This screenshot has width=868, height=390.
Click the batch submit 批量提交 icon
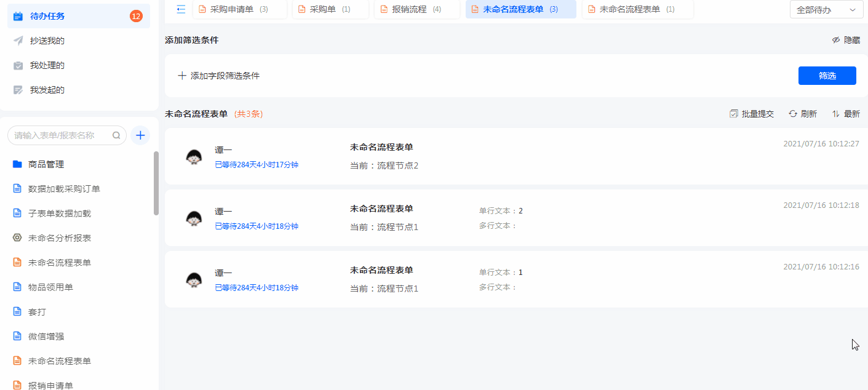(x=733, y=114)
